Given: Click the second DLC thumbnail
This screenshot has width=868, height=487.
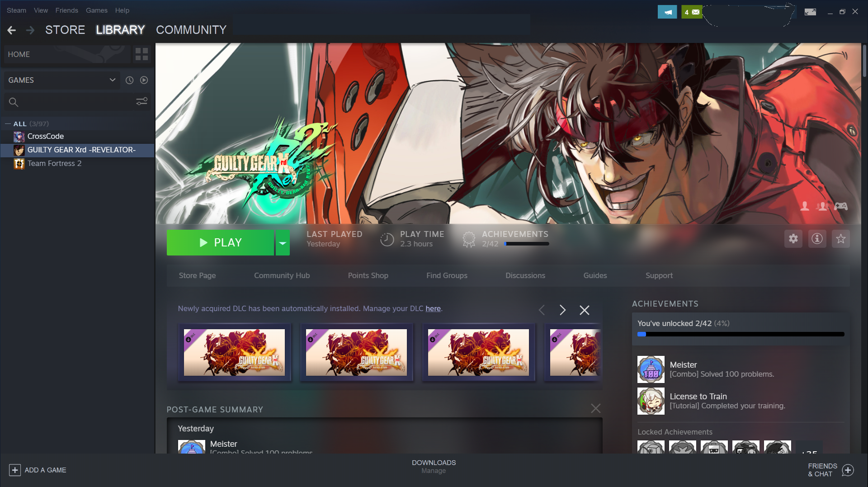Looking at the screenshot, I should click(x=357, y=352).
